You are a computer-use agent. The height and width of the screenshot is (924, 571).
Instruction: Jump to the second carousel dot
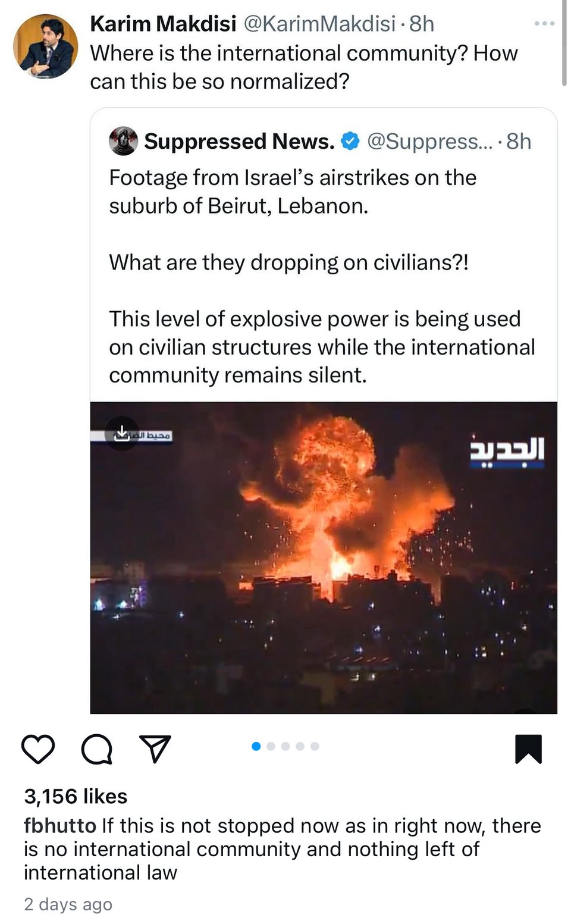coord(271,746)
